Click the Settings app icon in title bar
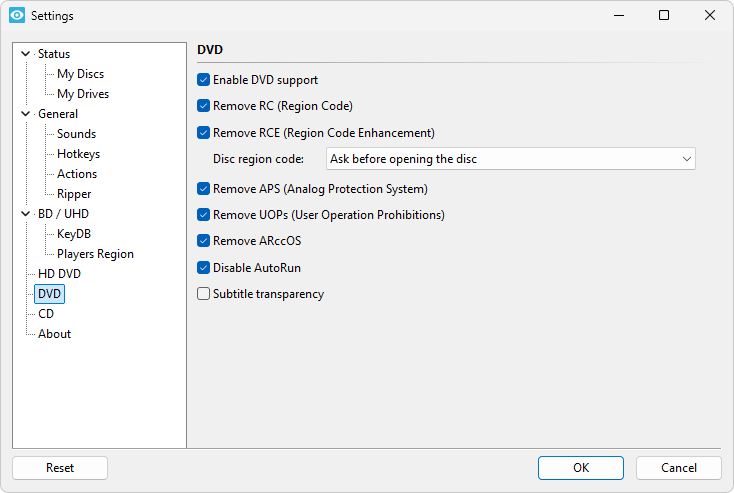The image size is (734, 493). tap(16, 16)
